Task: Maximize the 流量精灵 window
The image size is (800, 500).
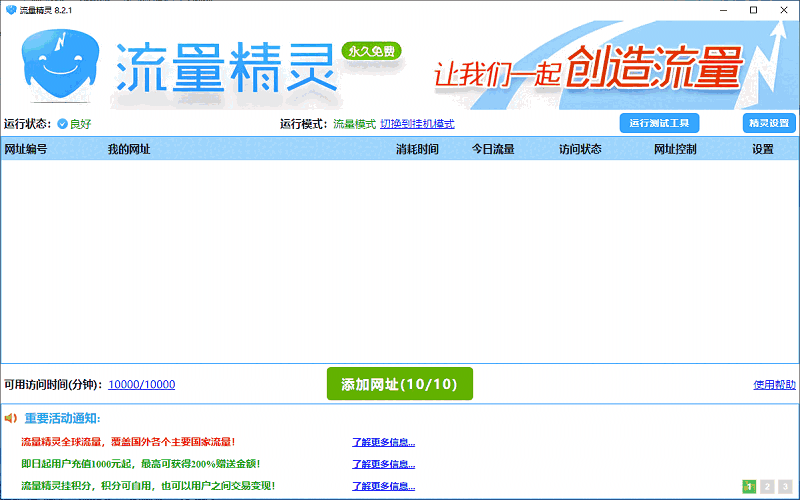Action: pos(754,10)
